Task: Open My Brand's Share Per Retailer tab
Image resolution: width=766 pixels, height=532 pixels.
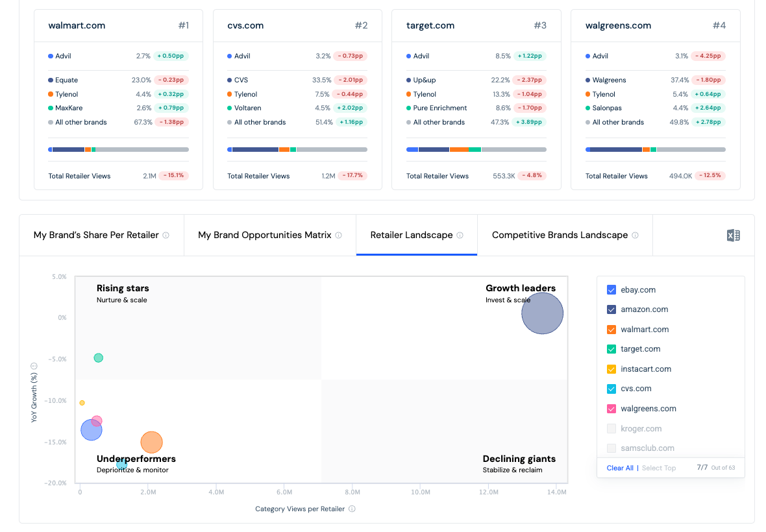Action: coord(101,236)
